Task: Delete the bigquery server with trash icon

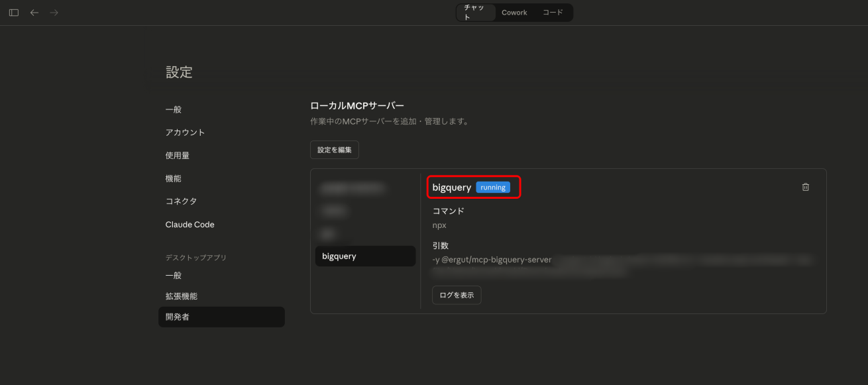Action: (x=806, y=188)
